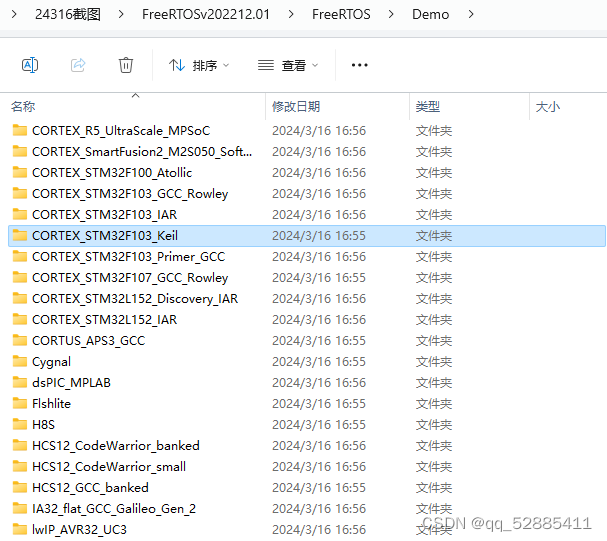Expand the chevron after Demo in breadcrumb
This screenshot has height=541, width=607.
pyautogui.click(x=471, y=14)
